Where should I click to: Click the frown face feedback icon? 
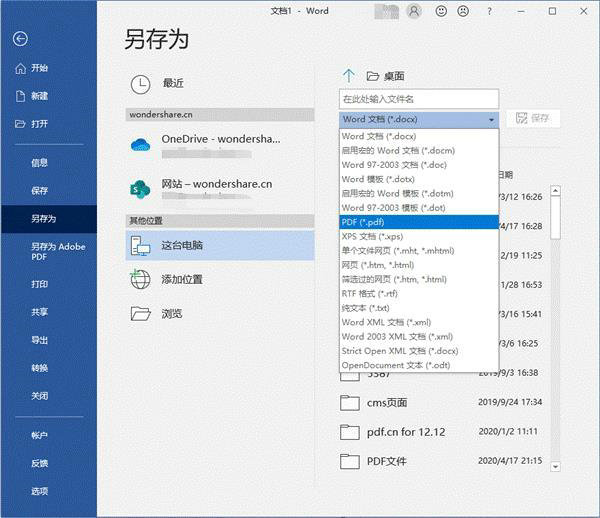pyautogui.click(x=464, y=11)
